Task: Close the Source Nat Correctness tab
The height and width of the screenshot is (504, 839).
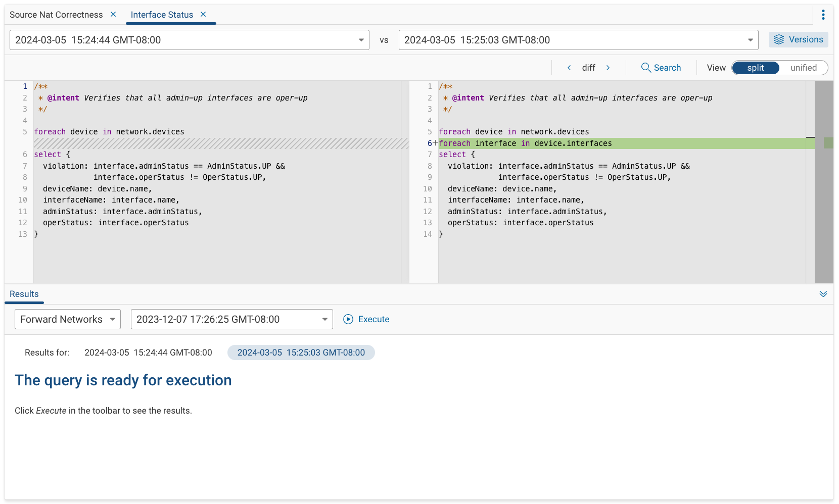Action: (x=113, y=14)
